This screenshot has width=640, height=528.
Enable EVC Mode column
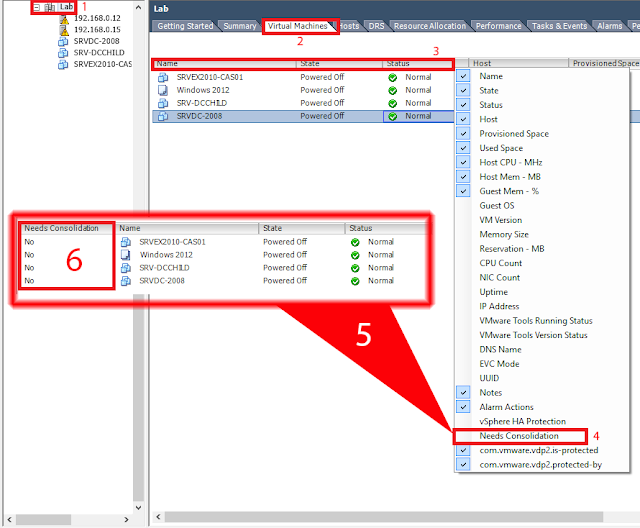point(542,364)
